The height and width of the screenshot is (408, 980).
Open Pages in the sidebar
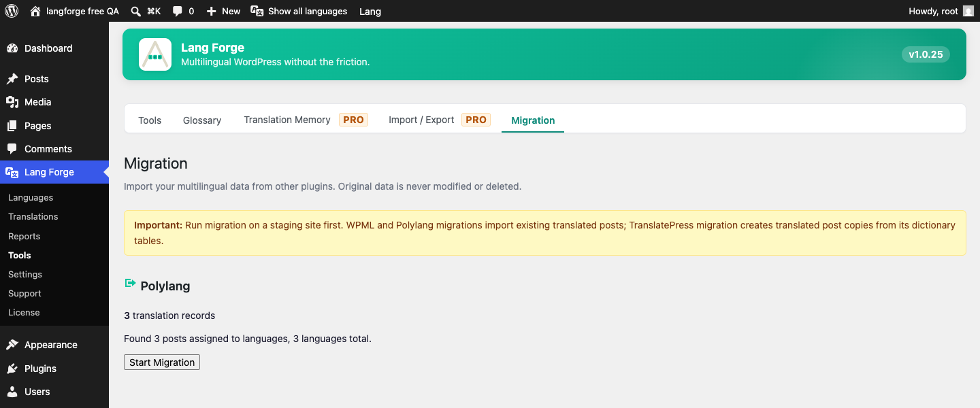38,126
